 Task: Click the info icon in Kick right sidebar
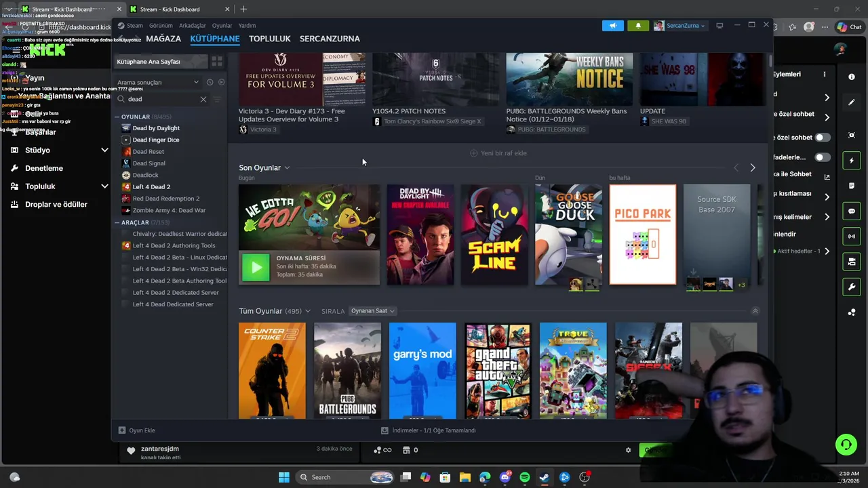point(852,77)
